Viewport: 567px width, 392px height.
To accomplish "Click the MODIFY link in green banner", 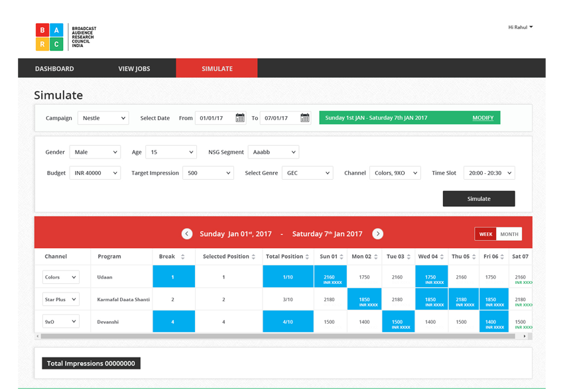I will pos(483,118).
